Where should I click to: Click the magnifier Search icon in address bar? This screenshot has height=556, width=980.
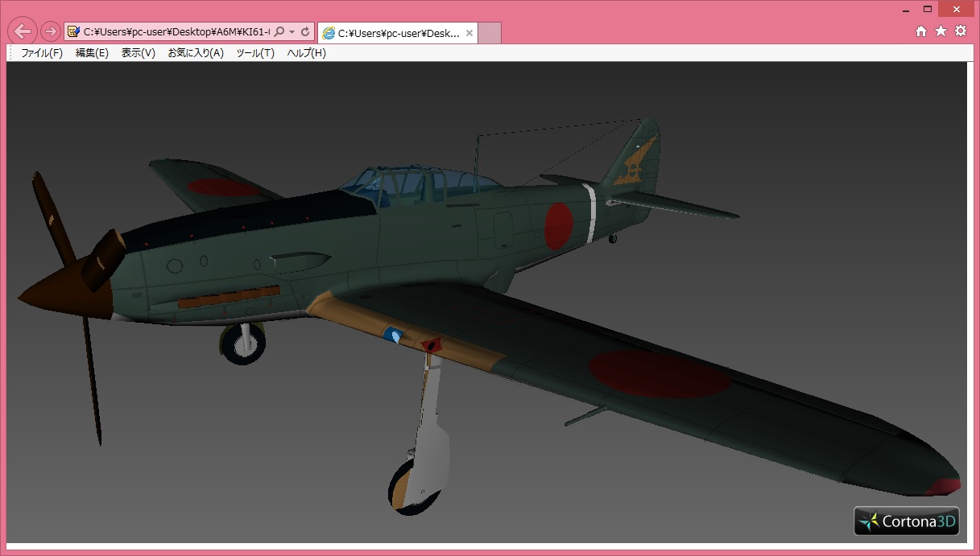279,32
